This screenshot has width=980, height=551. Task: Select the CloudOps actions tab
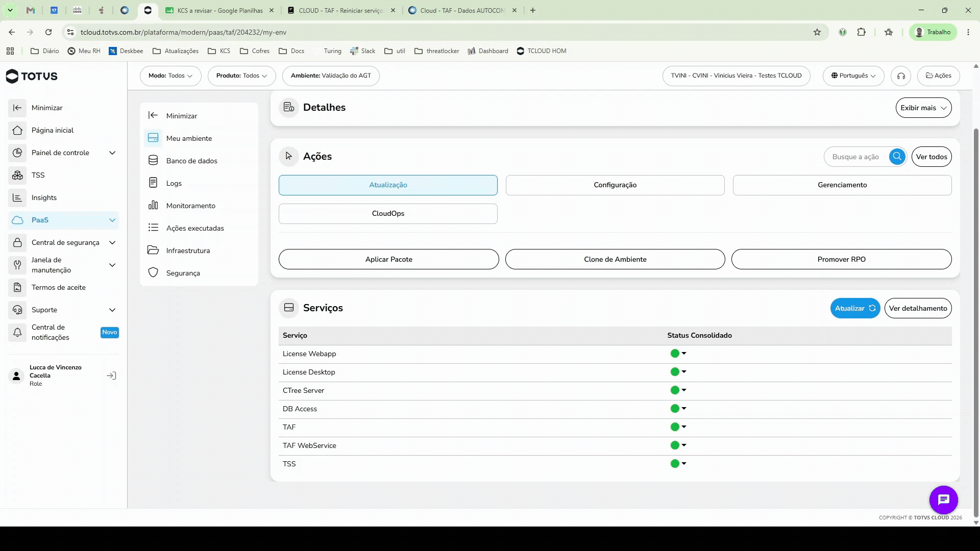click(388, 214)
